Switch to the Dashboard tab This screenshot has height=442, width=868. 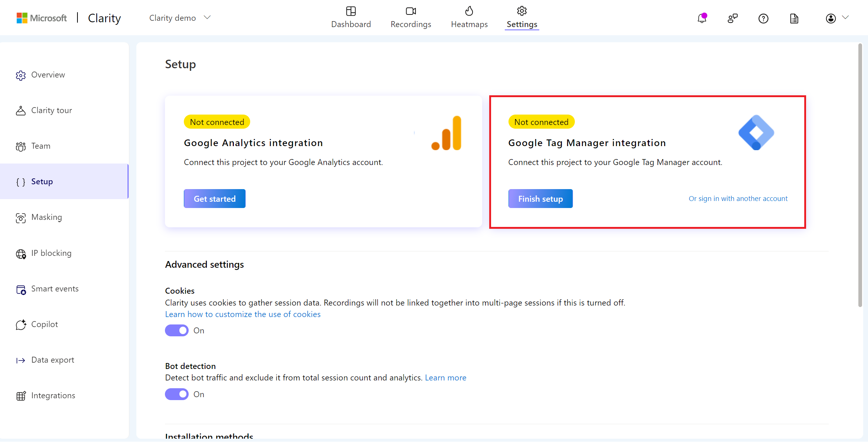(351, 17)
